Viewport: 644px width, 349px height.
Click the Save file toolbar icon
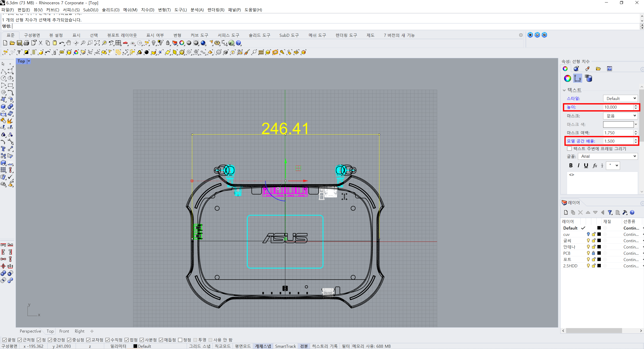coord(19,43)
